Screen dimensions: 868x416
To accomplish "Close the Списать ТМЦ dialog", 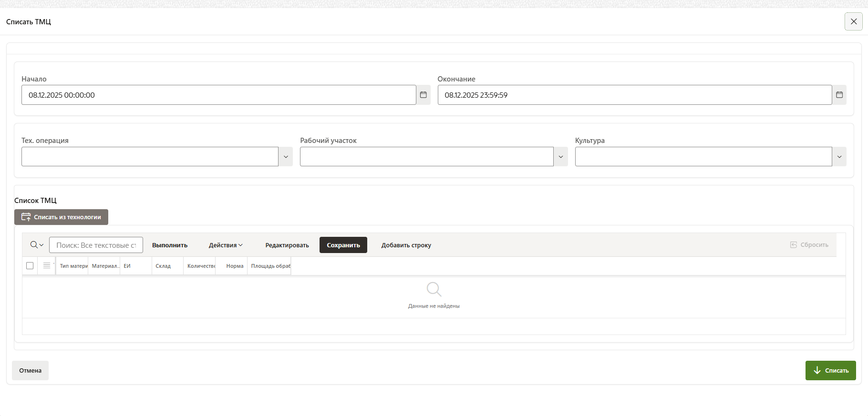I will (853, 21).
